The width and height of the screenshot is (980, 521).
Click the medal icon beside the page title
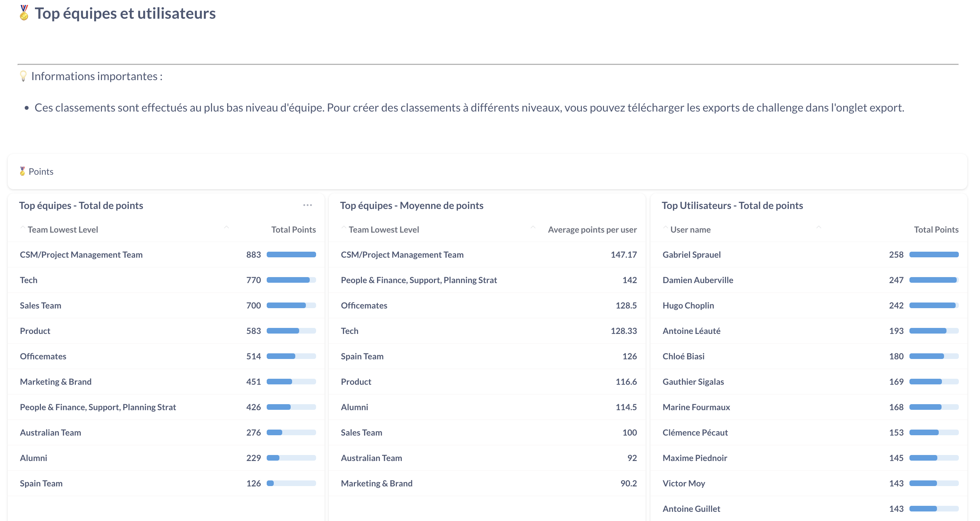pos(24,13)
